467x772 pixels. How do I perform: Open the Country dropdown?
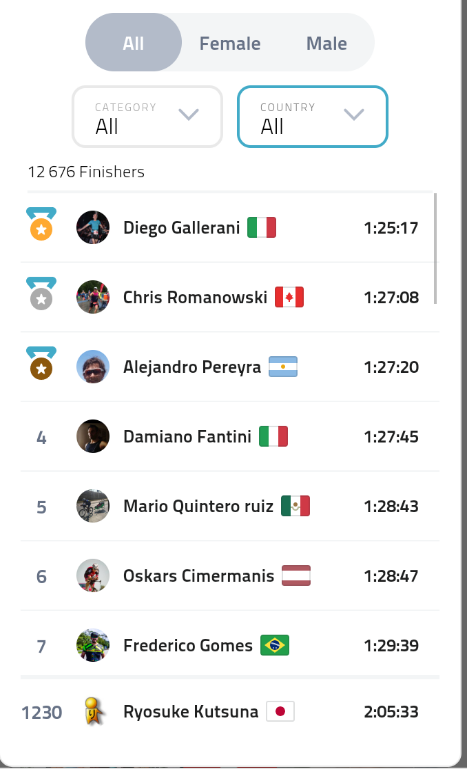tap(312, 117)
